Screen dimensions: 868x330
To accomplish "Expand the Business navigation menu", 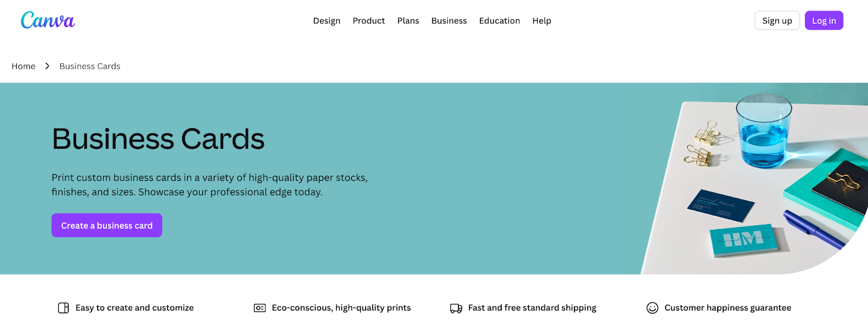I will [x=449, y=21].
